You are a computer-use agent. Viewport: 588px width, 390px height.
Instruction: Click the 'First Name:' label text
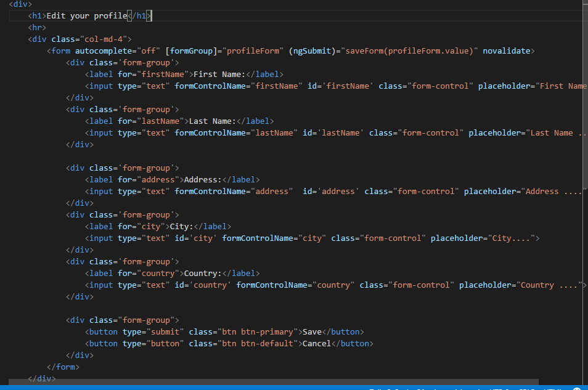tap(219, 75)
